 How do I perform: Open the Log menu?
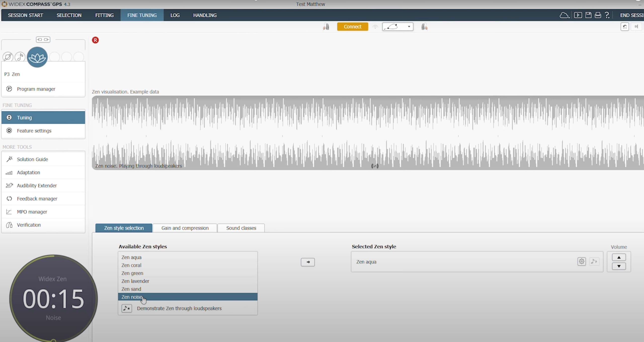[x=175, y=15]
